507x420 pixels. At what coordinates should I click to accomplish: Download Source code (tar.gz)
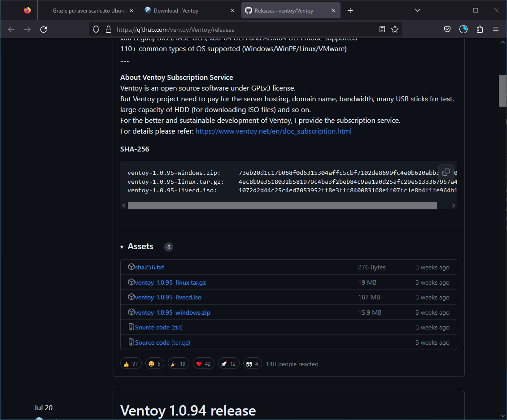coord(162,342)
